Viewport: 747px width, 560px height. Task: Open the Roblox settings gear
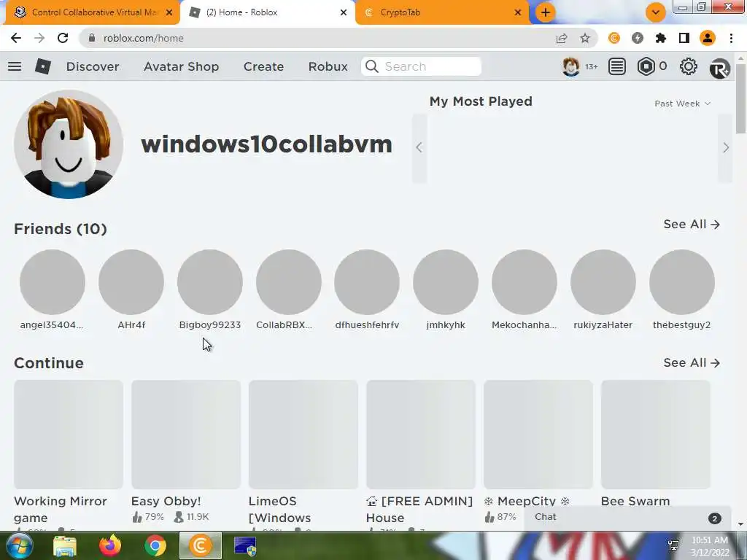689,66
